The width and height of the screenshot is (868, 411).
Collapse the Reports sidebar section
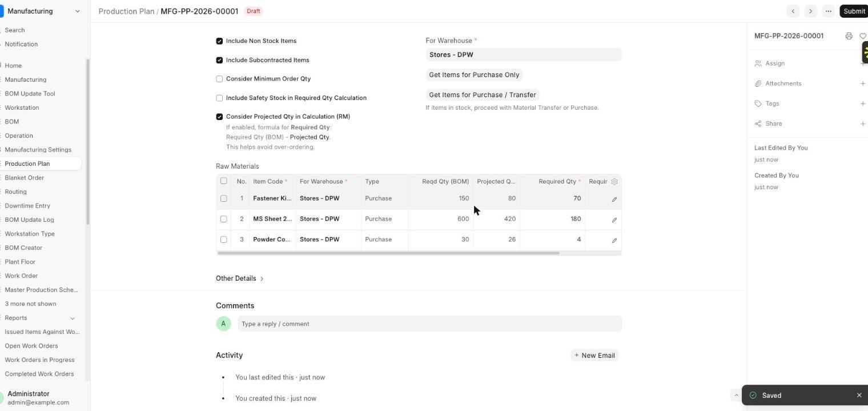(73, 318)
